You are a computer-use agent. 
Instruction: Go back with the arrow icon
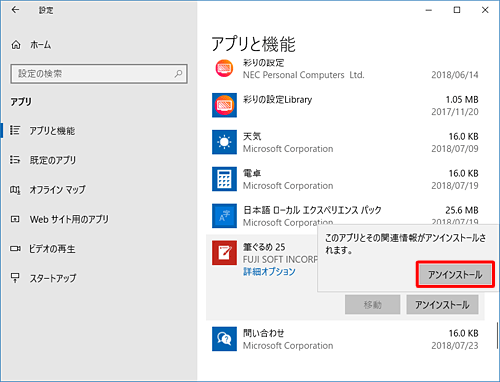coord(15,10)
